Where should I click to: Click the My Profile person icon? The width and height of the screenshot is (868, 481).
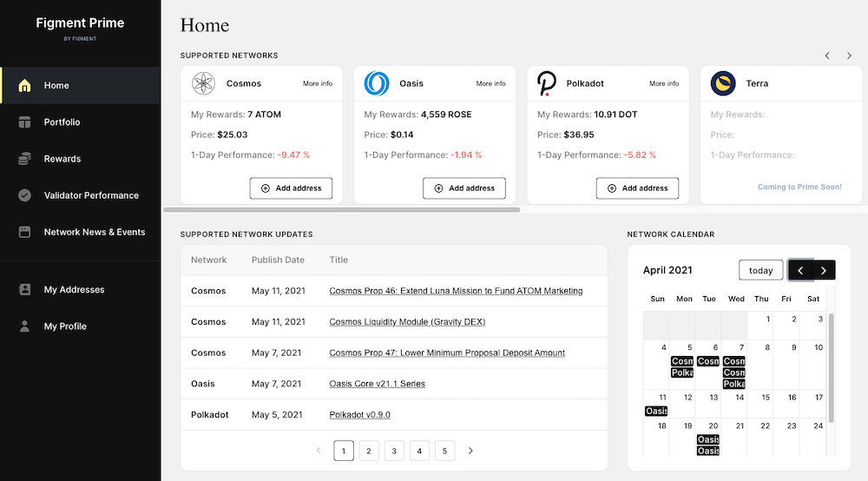(24, 326)
